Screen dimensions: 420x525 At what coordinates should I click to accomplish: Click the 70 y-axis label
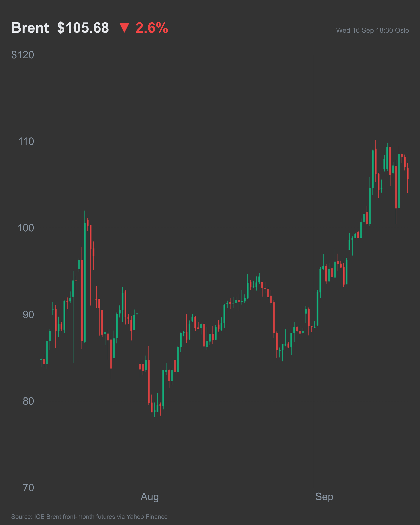28,488
